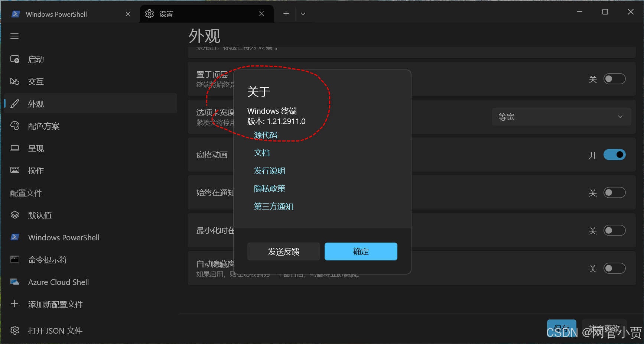This screenshot has height=344, width=644.
Task: Close the Windows PowerShell tab
Action: point(128,14)
